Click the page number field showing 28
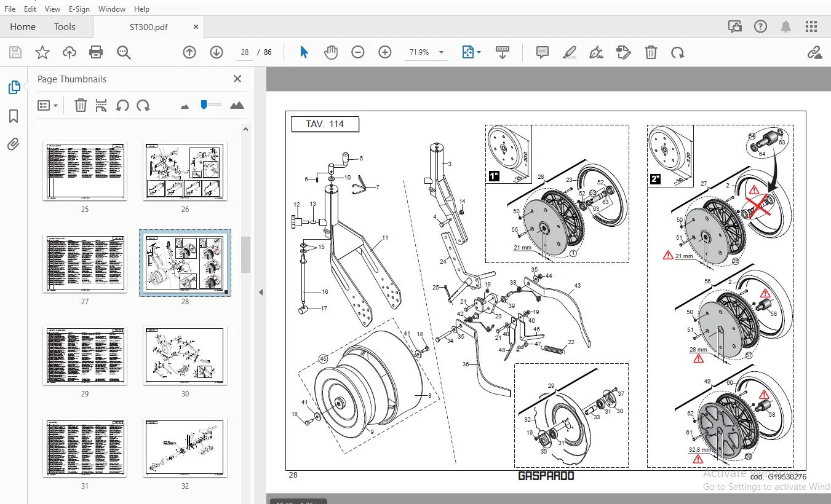 [245, 52]
